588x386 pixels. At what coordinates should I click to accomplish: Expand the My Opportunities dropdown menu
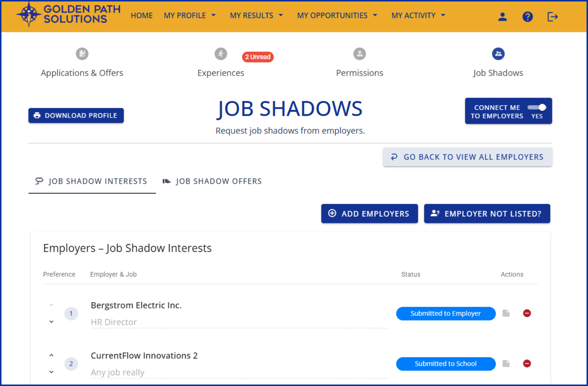(x=337, y=15)
